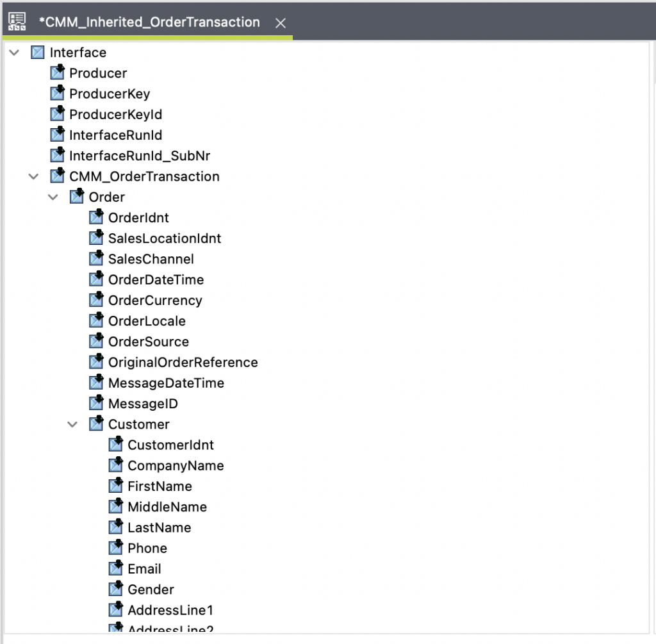
Task: Collapse the Customer node
Action: pos(72,424)
